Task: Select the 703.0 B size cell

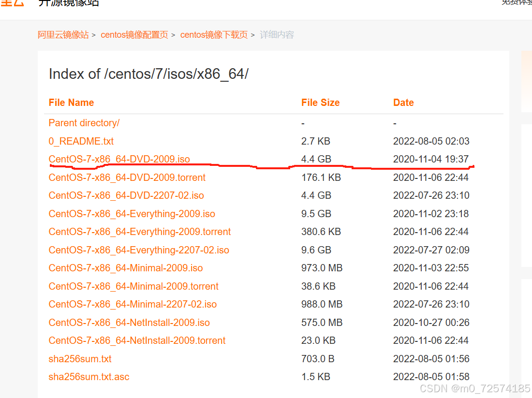Action: coord(318,359)
